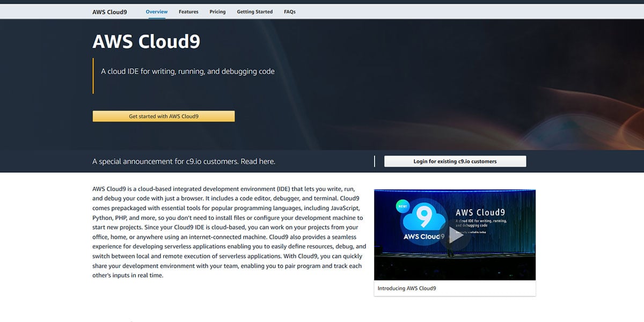This screenshot has height=322, width=644.
Task: Open the Getting Started tab
Action: 254,12
